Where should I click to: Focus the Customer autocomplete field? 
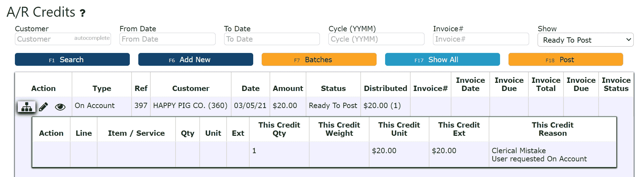(x=63, y=39)
